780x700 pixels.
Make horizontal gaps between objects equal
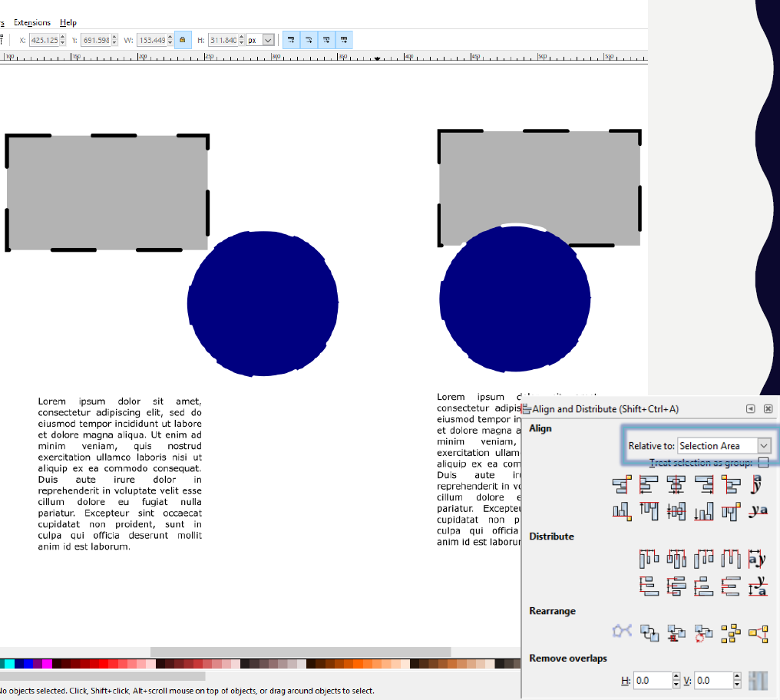[731, 559]
